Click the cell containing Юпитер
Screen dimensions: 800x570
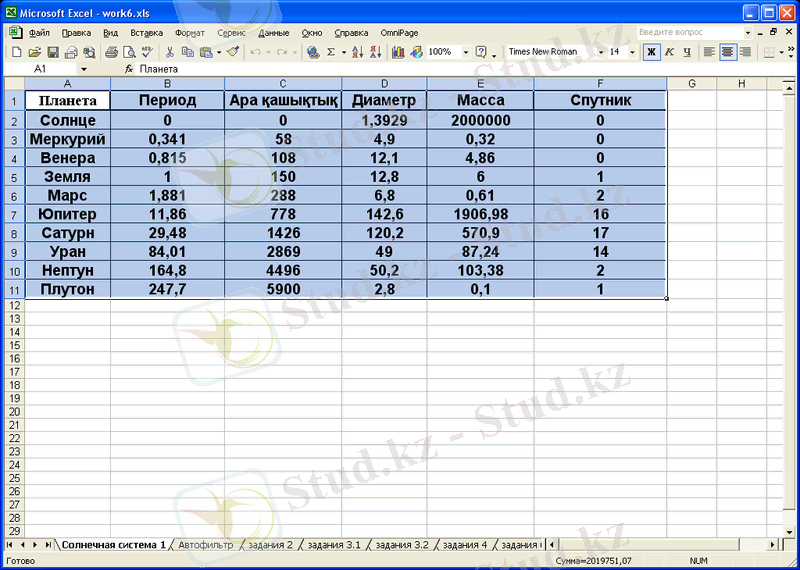pos(67,214)
